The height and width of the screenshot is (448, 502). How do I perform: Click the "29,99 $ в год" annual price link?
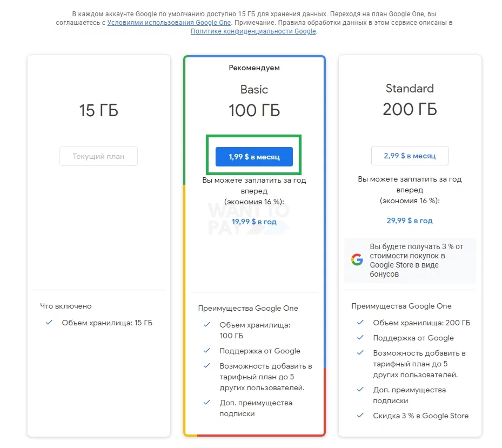click(x=409, y=220)
